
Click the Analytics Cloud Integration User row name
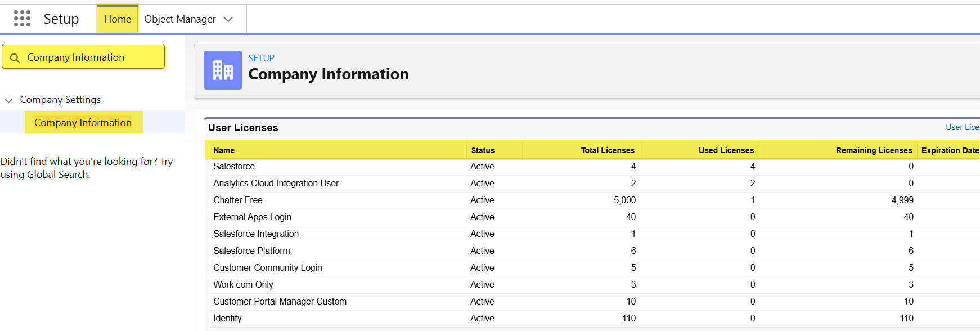[276, 183]
